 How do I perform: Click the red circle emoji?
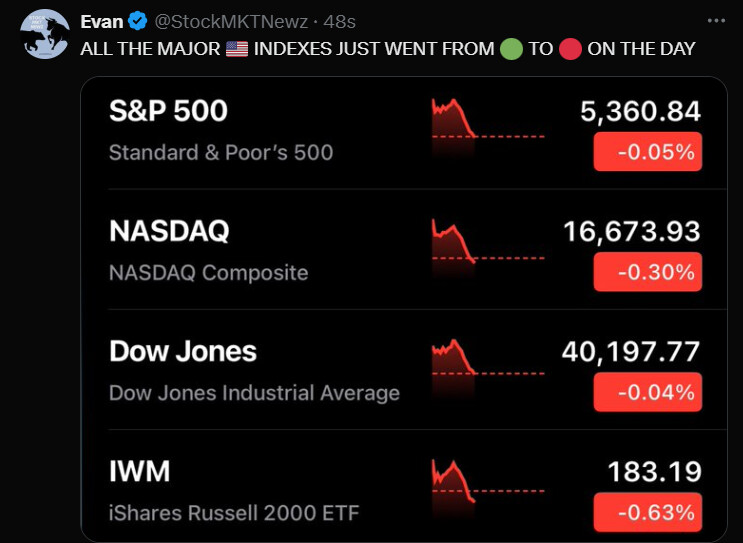coord(570,49)
